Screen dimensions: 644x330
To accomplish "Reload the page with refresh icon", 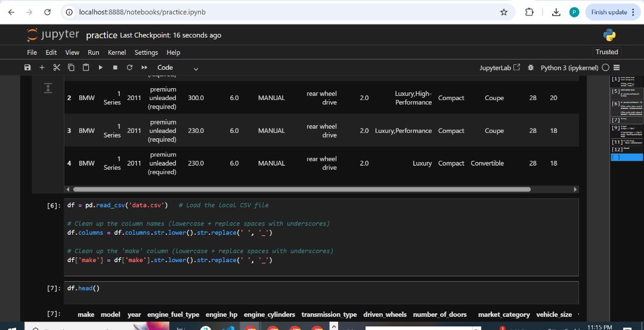I will 47,13.
